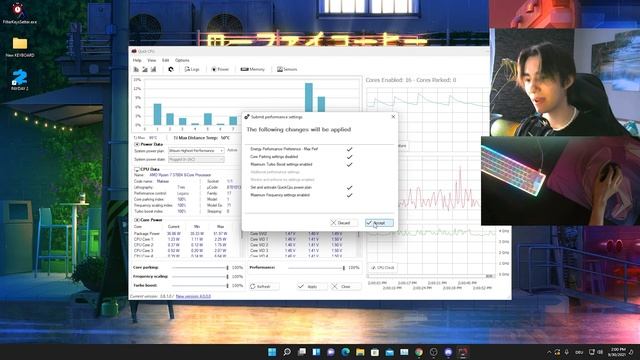Open the Mail app from taskbar
Screen dimensions: 640x360
[x=389, y=352]
